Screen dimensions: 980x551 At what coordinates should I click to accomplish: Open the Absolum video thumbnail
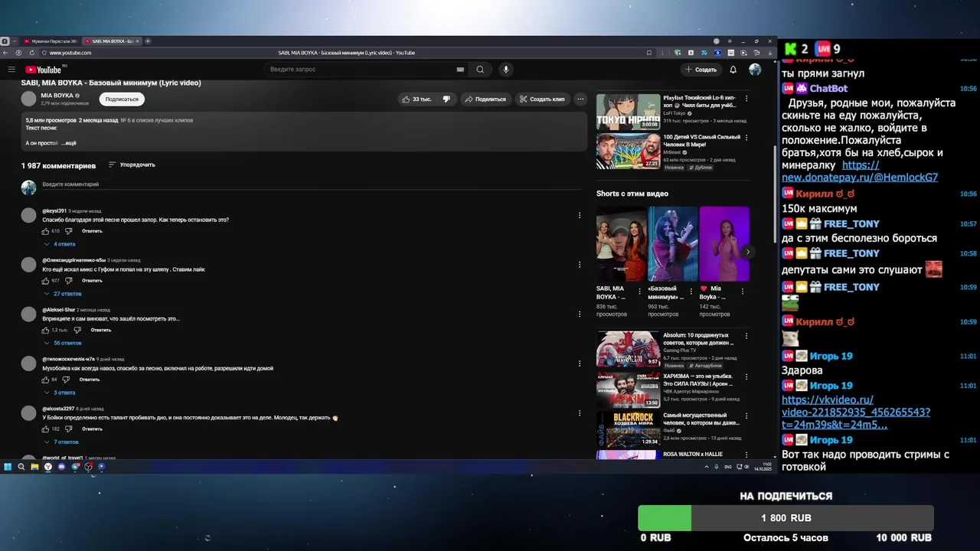(628, 349)
